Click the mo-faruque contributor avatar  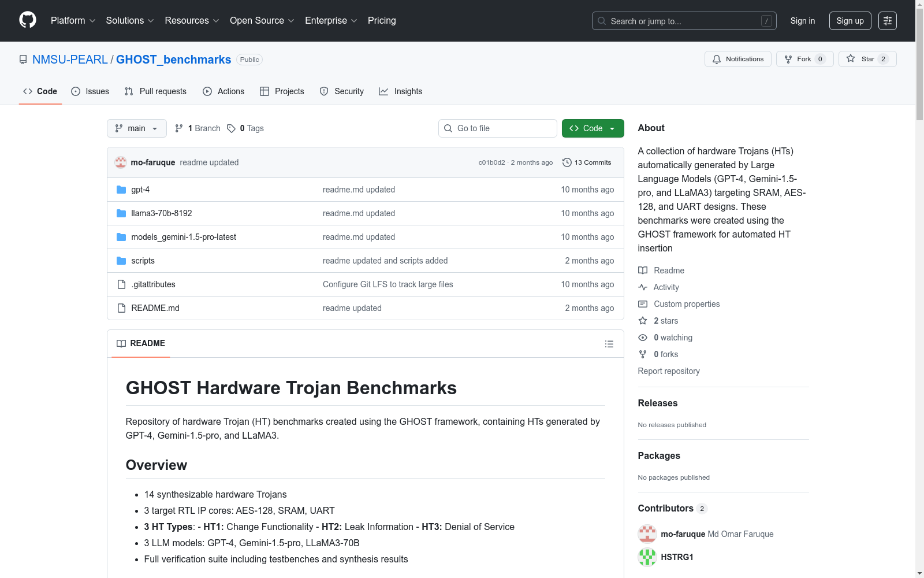click(647, 534)
